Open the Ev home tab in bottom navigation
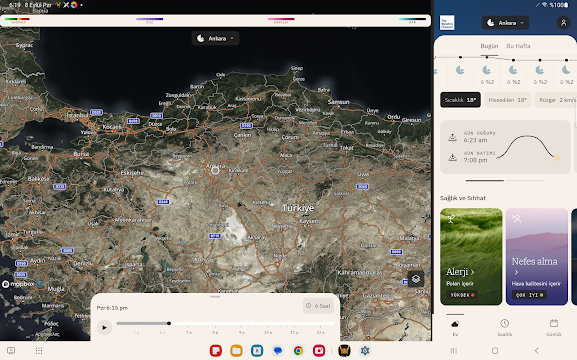The width and height of the screenshot is (577, 360). click(x=455, y=327)
